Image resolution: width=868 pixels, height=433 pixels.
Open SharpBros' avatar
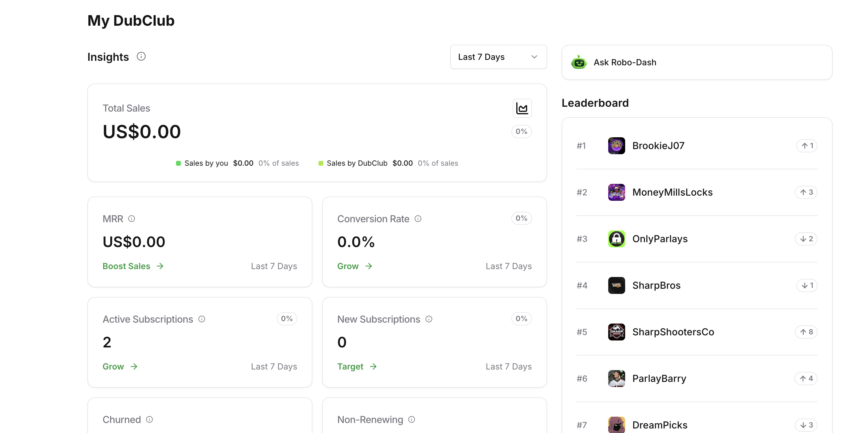(617, 285)
